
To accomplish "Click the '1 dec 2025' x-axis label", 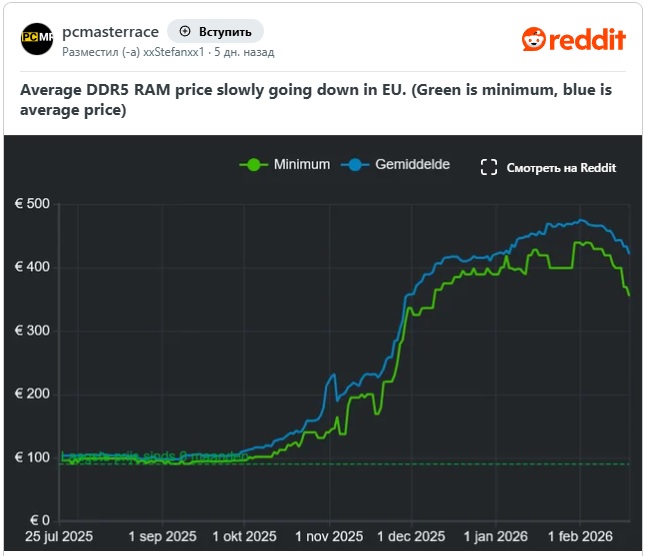I will point(412,537).
